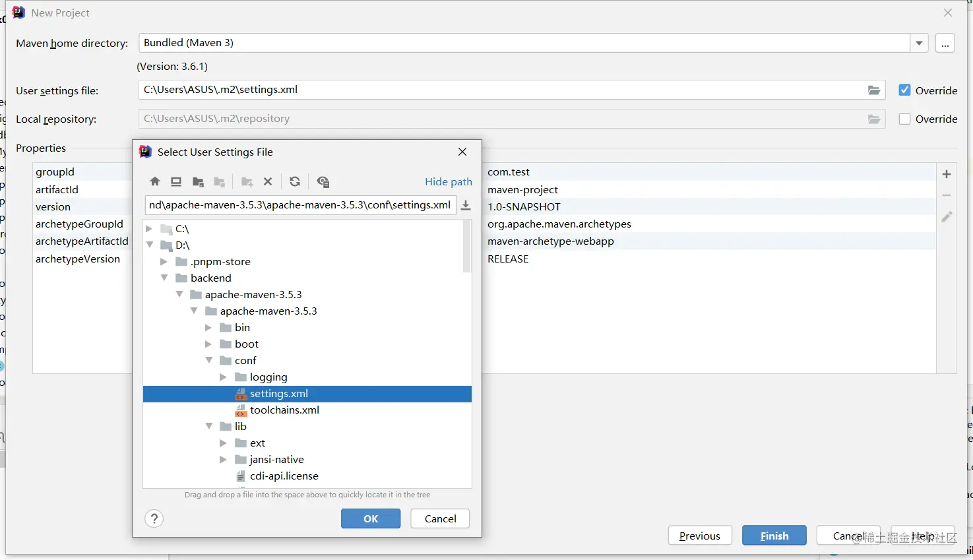Close the Select User Settings File dialog
The height and width of the screenshot is (560, 973).
point(462,152)
